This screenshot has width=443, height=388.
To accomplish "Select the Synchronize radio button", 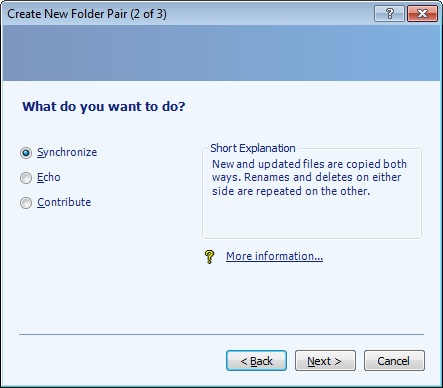I will tap(26, 153).
